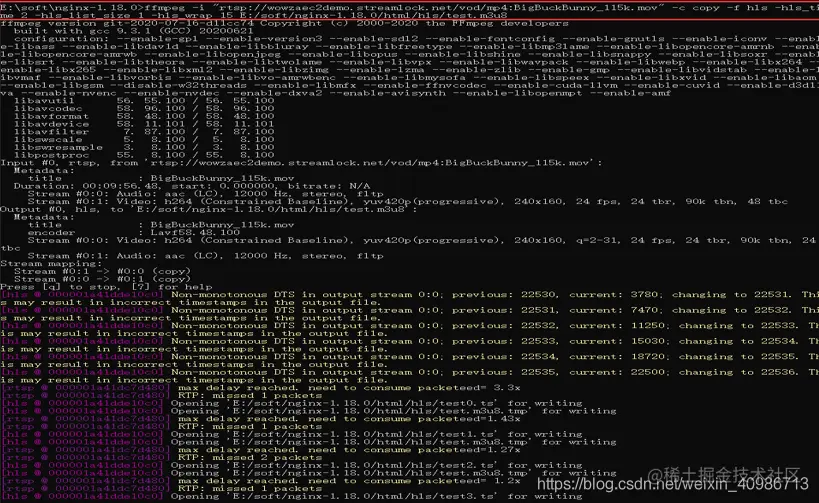This screenshot has width=819, height=503.
Task: Select the libavfilter version row
Action: [144, 132]
